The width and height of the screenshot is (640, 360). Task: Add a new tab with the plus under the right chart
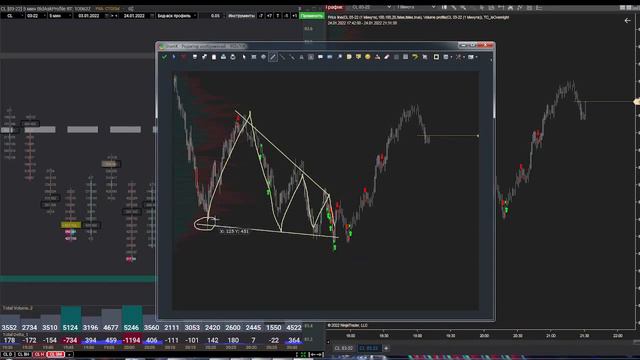pos(386,348)
